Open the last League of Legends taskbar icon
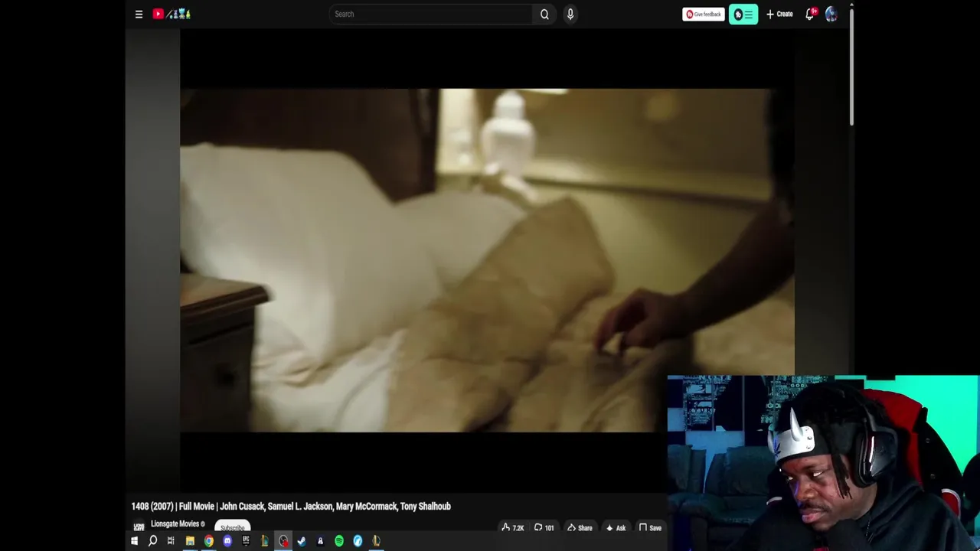 tap(376, 541)
